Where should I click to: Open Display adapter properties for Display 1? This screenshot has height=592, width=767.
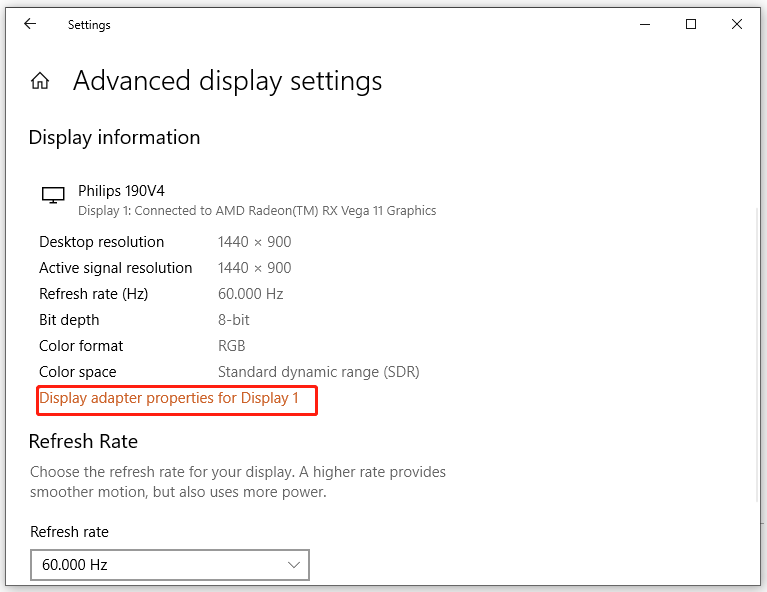[x=169, y=398]
